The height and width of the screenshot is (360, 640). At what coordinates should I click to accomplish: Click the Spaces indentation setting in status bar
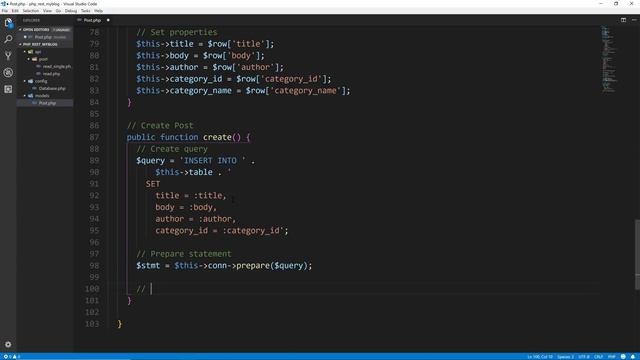coord(565,357)
